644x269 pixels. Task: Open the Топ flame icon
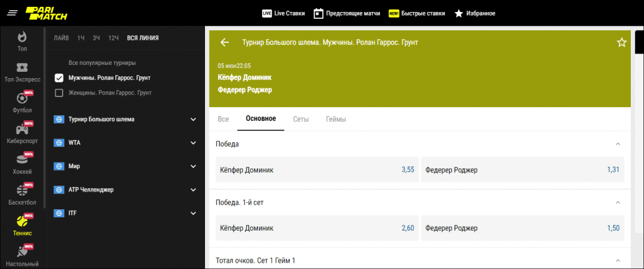(22, 37)
